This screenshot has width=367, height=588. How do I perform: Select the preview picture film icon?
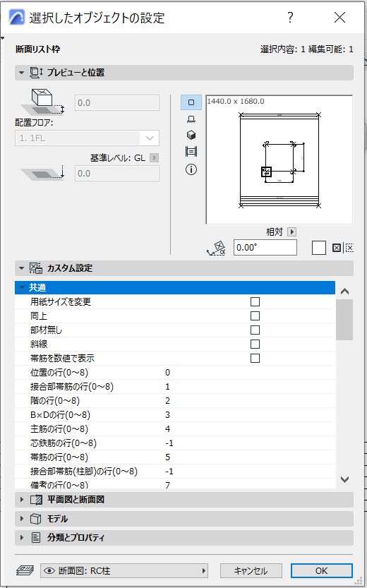[191, 152]
